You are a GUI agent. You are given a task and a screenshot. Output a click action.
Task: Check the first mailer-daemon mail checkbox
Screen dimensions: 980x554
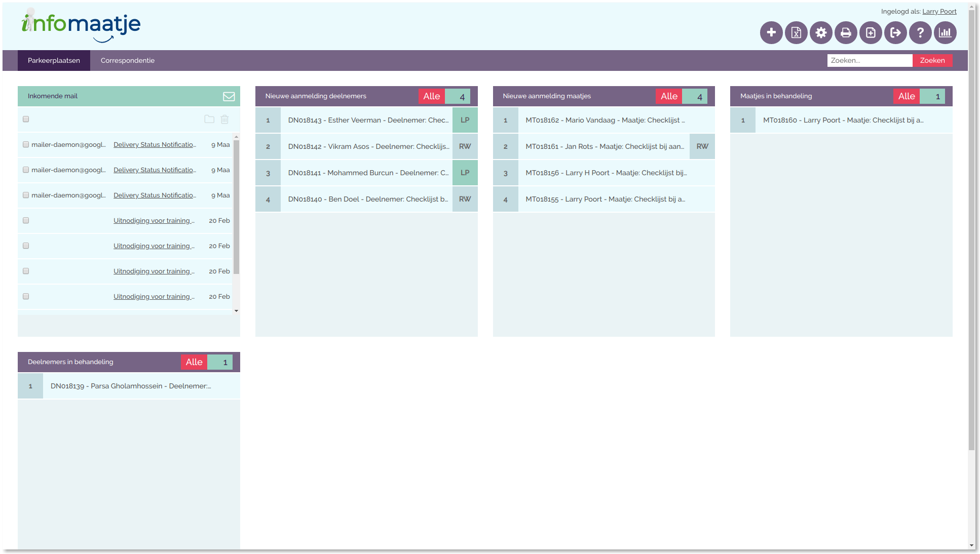(x=26, y=144)
